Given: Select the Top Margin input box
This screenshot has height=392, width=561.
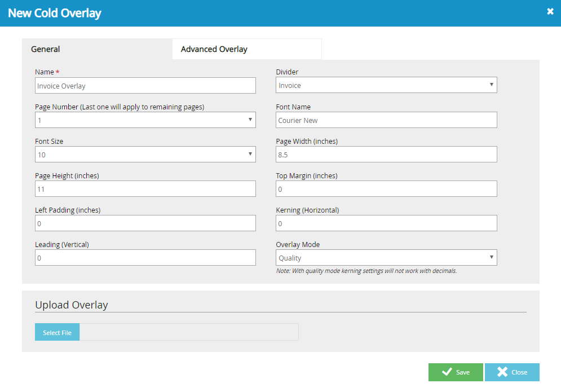Looking at the screenshot, I should [x=386, y=189].
